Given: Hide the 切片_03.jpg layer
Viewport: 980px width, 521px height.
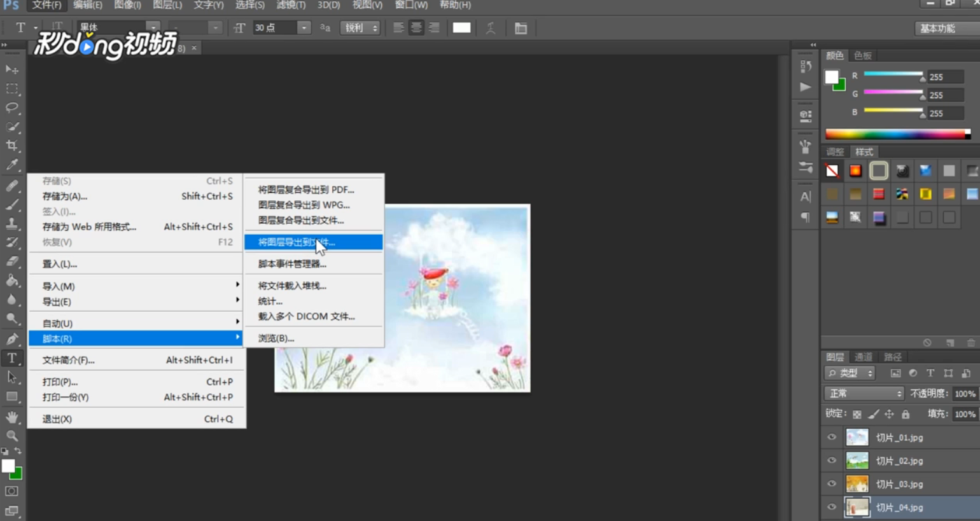Looking at the screenshot, I should pyautogui.click(x=832, y=483).
